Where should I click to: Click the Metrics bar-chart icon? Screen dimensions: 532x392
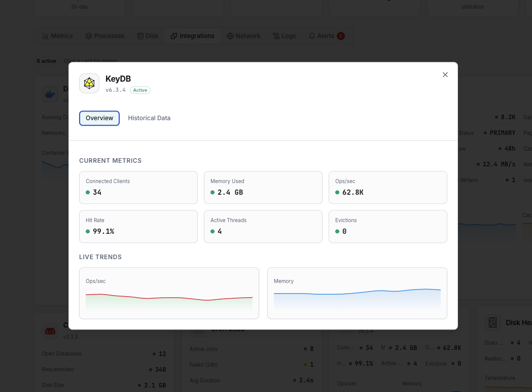(46, 35)
